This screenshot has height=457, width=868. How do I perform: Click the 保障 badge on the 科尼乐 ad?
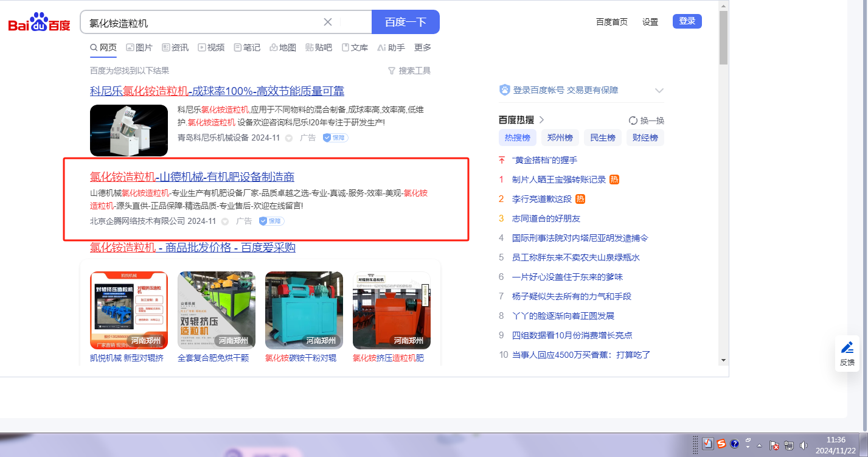[x=336, y=138]
